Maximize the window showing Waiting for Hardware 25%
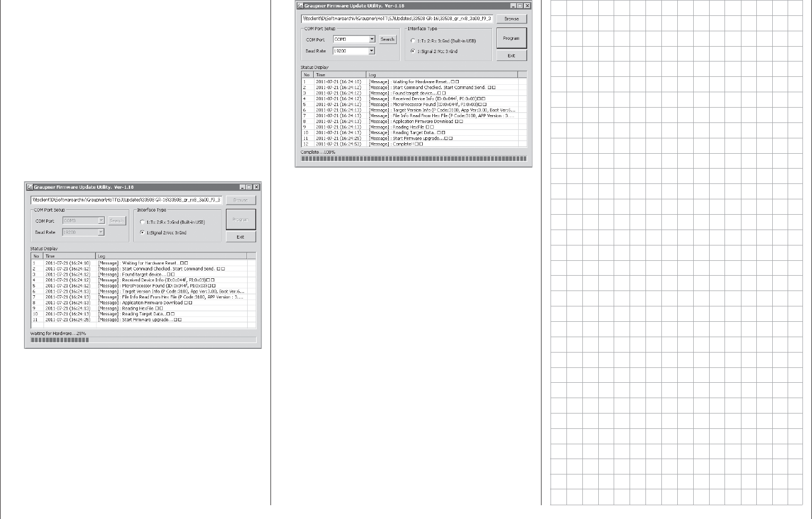This screenshot has width=812, height=519. pos(249,187)
